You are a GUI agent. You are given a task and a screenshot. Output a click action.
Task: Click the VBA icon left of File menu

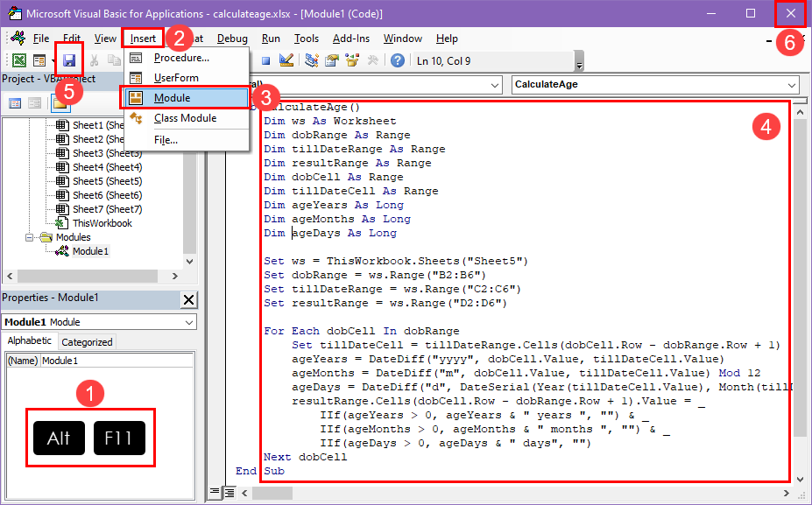tap(18, 39)
